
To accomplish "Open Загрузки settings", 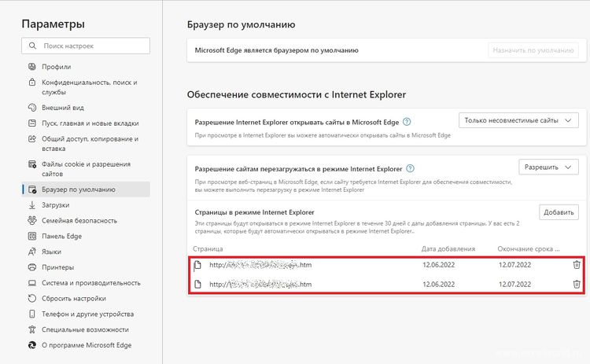I will (56, 205).
